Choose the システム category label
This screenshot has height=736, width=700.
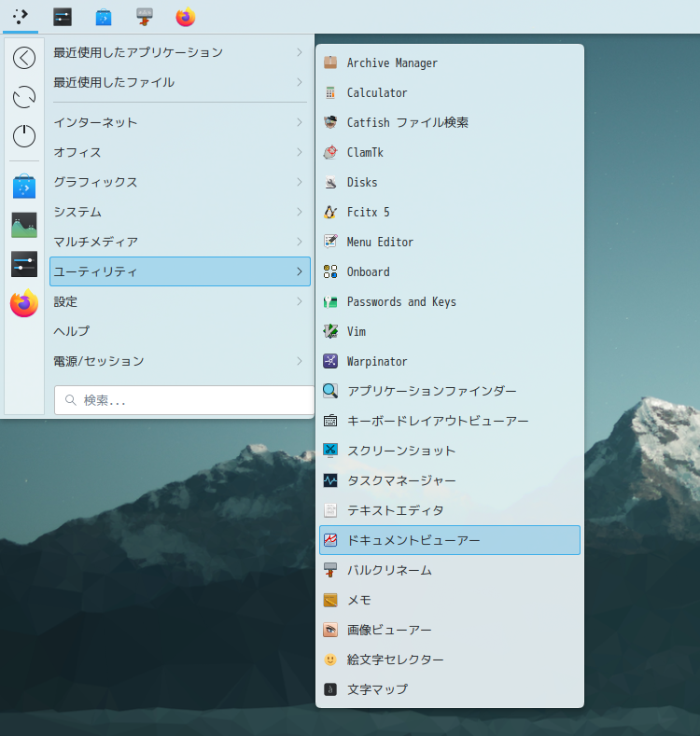coord(77,212)
